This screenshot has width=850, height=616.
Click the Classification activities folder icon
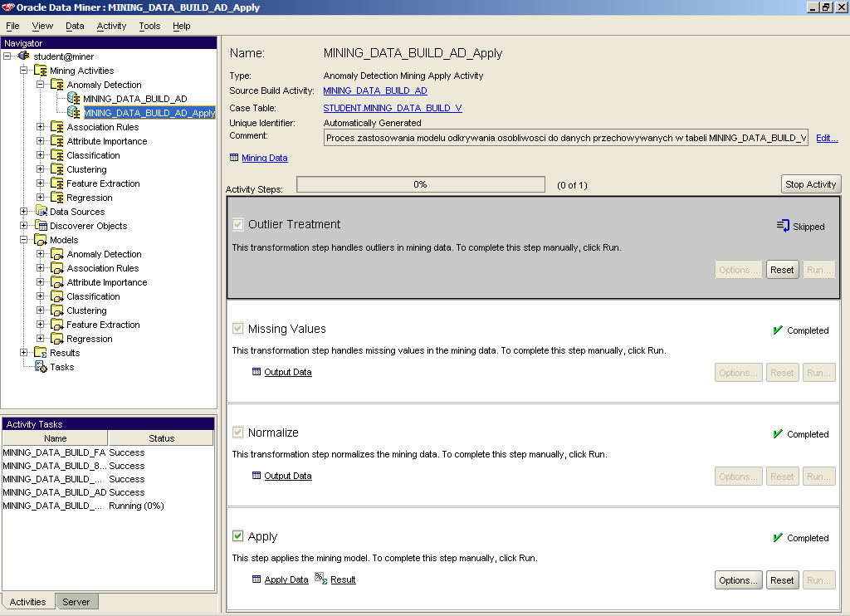coord(57,155)
